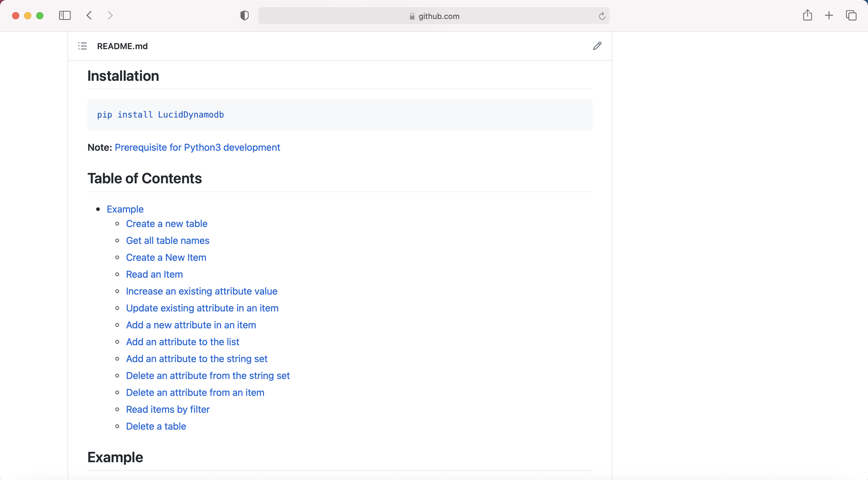Click the address bar to edit URL
This screenshot has width=868, height=480.
click(435, 16)
